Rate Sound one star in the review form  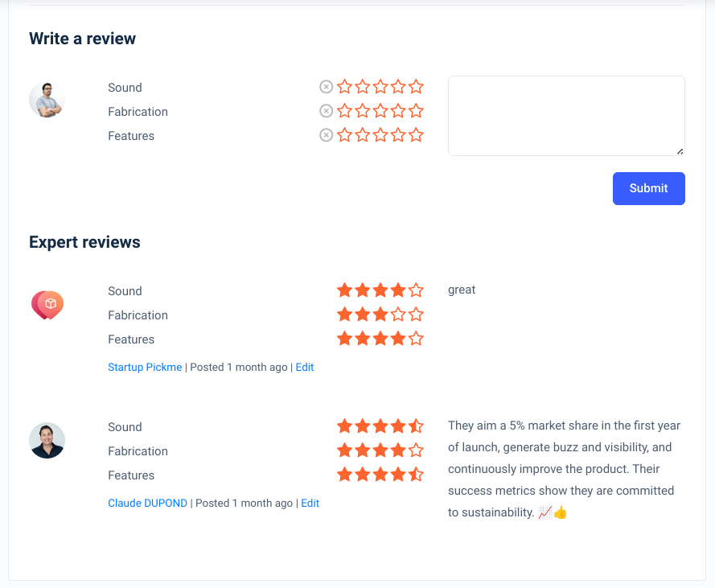click(x=345, y=87)
